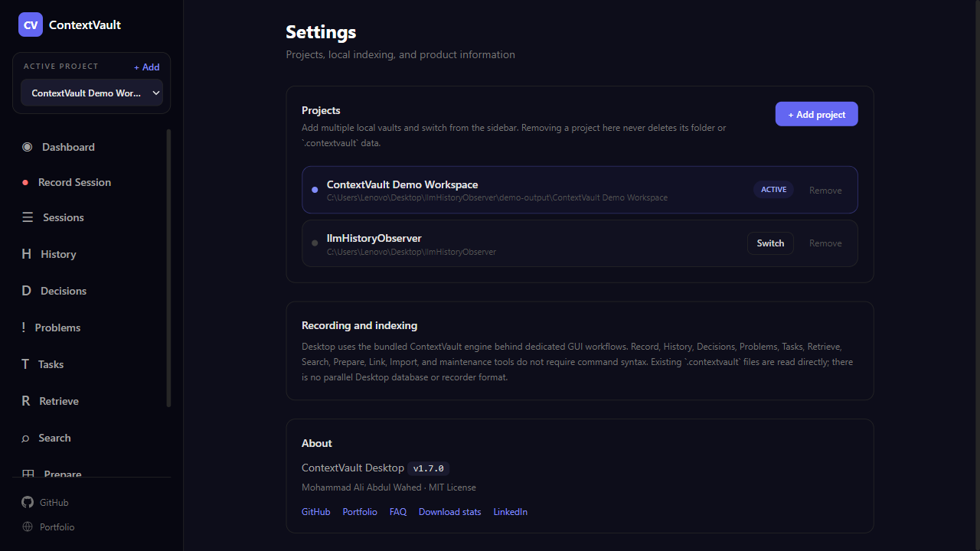The width and height of the screenshot is (980, 551).
Task: Open Portfolio text link in sidebar footer
Action: (57, 527)
